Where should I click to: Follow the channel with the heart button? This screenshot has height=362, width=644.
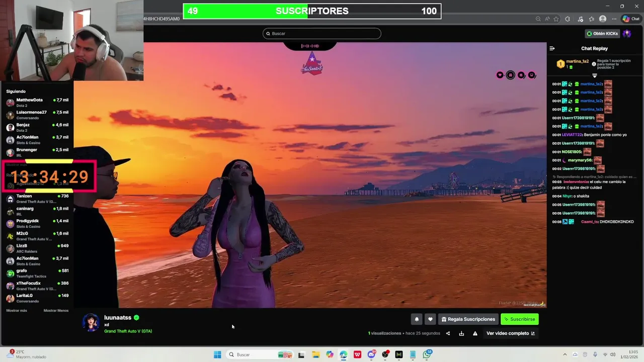[x=430, y=319]
